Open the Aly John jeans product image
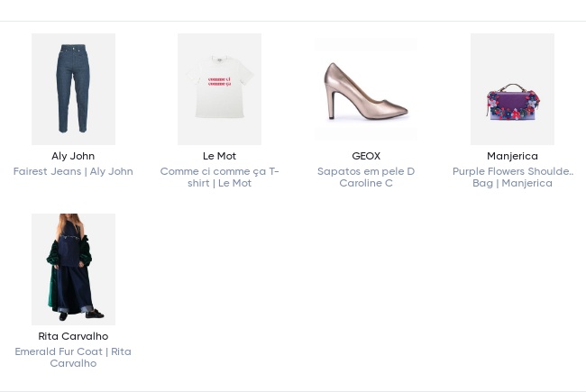 tap(73, 89)
